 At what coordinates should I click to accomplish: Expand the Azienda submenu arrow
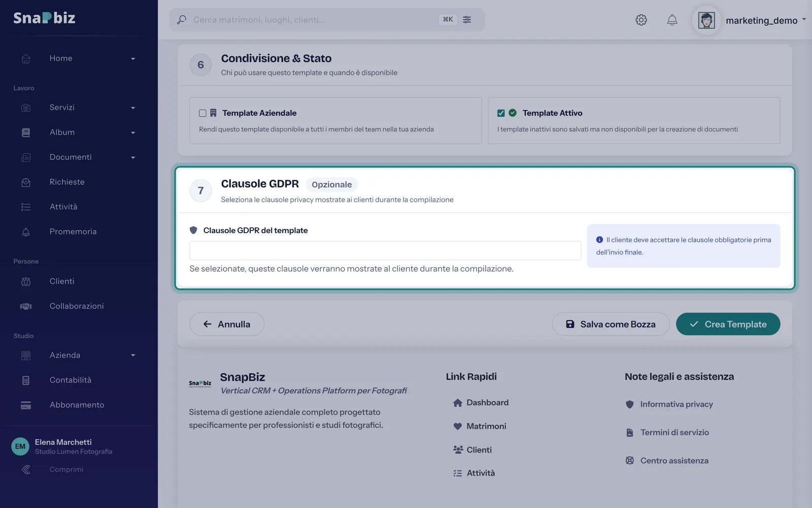pos(133,356)
